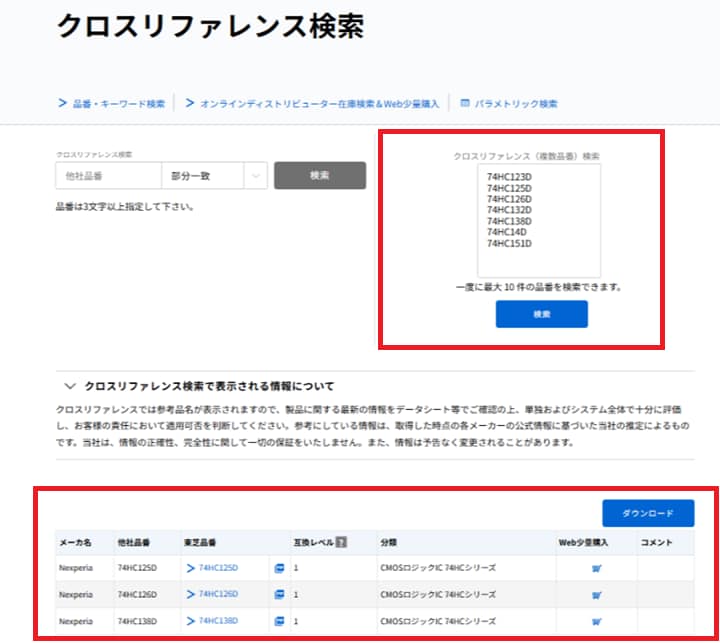Click the blue 検索 button

[x=542, y=314]
